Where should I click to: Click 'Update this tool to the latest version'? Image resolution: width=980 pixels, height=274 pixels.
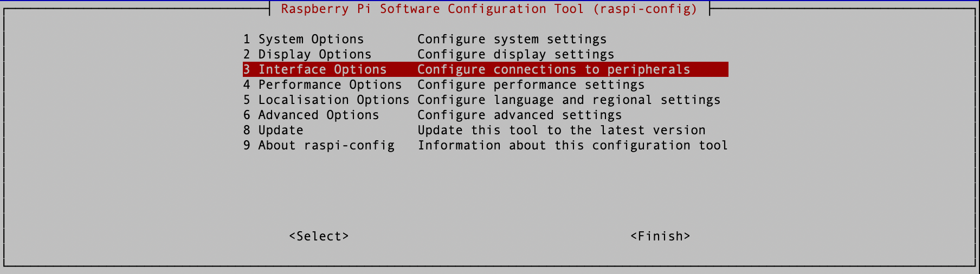point(562,131)
